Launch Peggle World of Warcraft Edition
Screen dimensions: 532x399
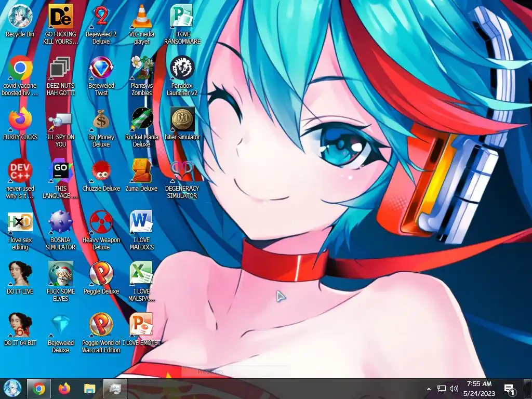tap(101, 332)
